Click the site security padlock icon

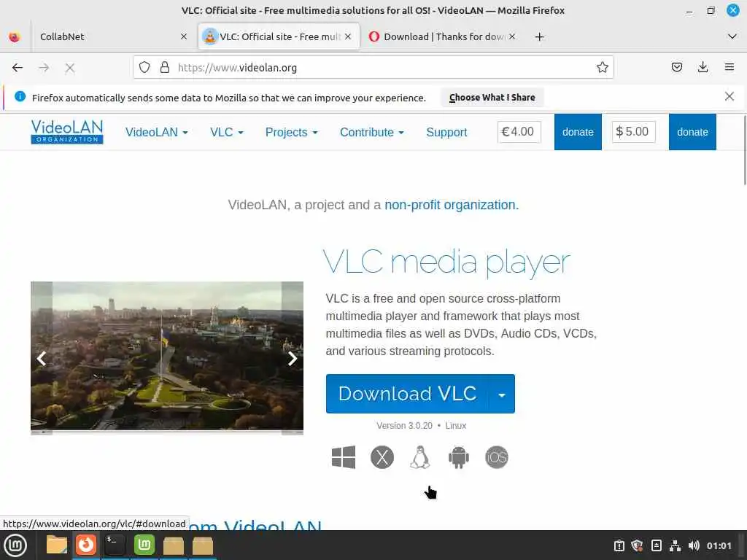[165, 68]
